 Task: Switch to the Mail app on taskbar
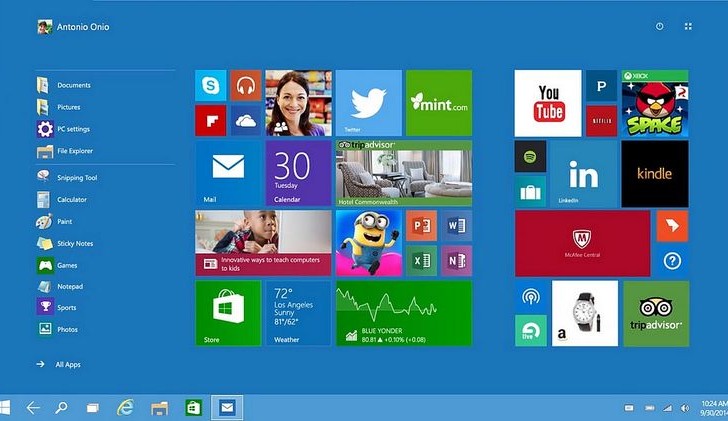coord(227,408)
